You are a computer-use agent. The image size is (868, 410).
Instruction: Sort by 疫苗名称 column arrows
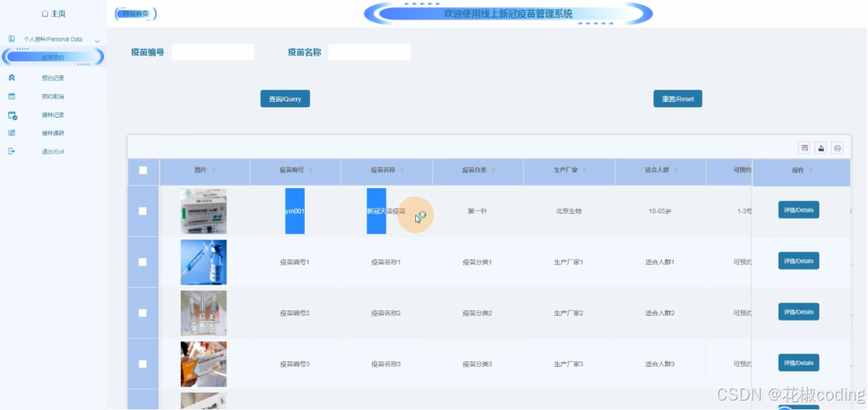402,170
